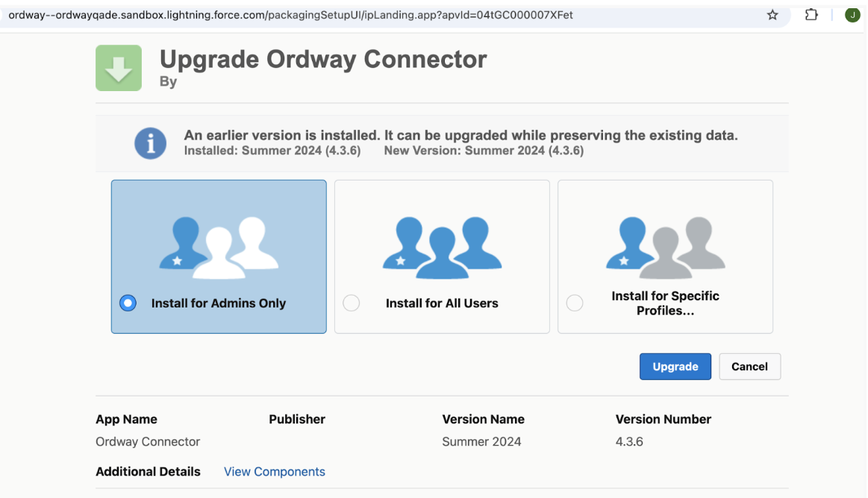The width and height of the screenshot is (868, 498).
Task: Click the Install for All Users label
Action: click(x=442, y=303)
